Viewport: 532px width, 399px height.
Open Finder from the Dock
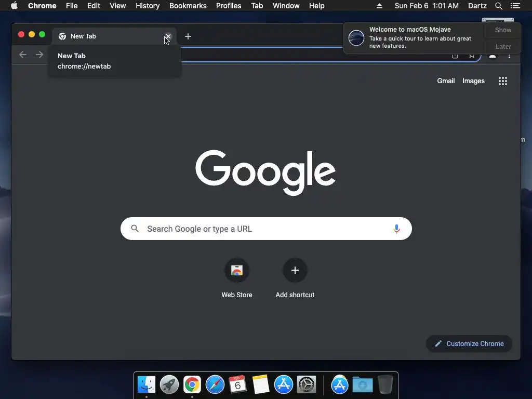click(147, 384)
